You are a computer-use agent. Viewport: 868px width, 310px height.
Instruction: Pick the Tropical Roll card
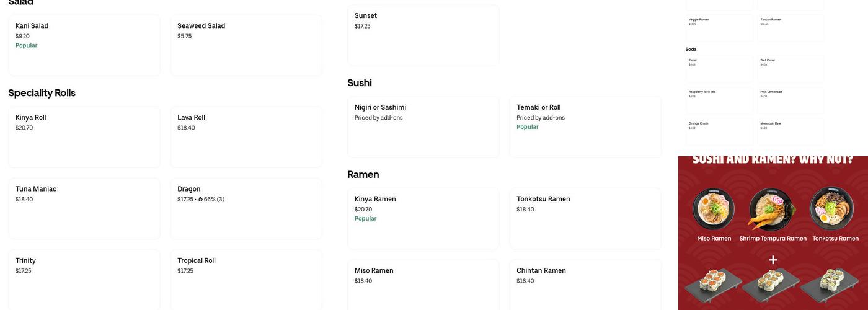246,279
